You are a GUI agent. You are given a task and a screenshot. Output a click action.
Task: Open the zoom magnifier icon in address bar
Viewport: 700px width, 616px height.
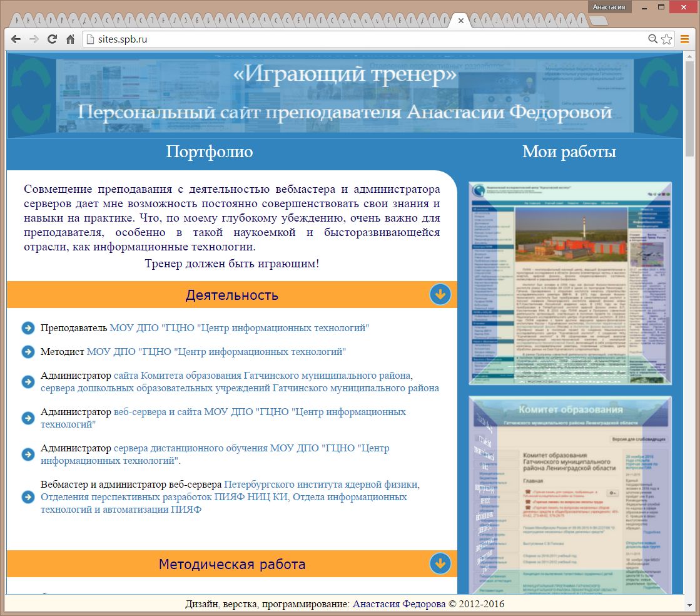coord(652,39)
